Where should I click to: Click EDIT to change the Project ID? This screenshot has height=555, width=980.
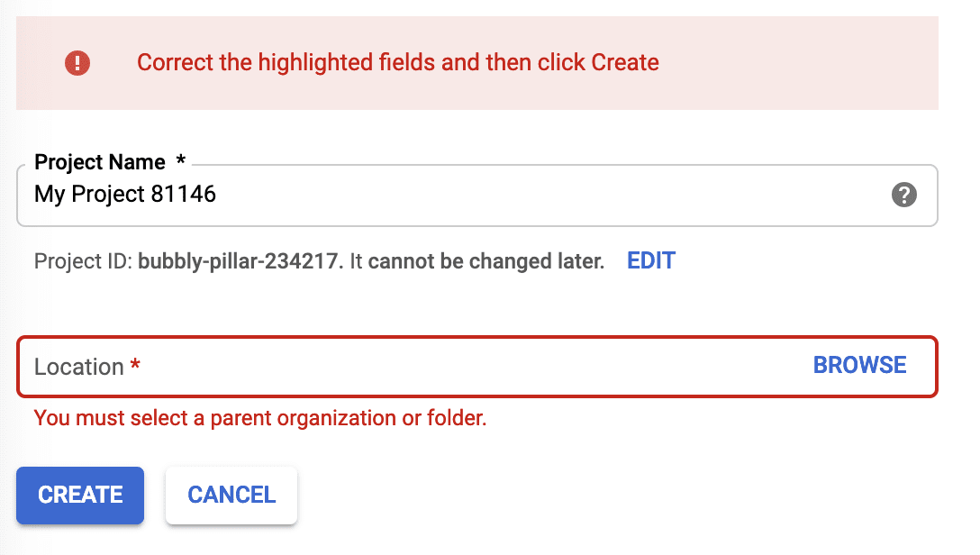click(651, 261)
